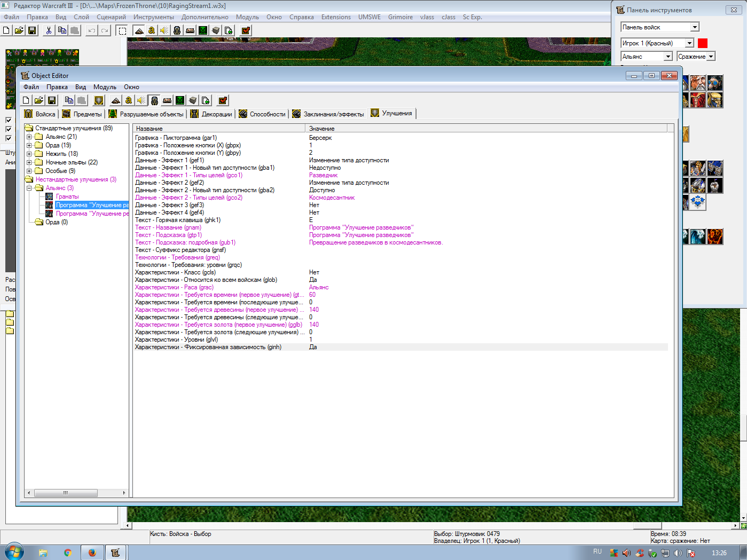Click the Название column header

[219, 128]
